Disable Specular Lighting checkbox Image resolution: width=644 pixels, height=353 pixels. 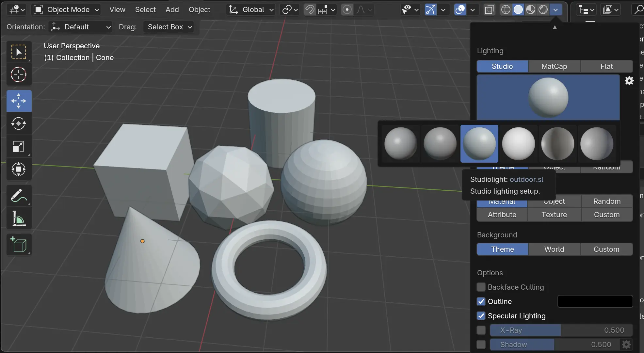[x=481, y=316]
